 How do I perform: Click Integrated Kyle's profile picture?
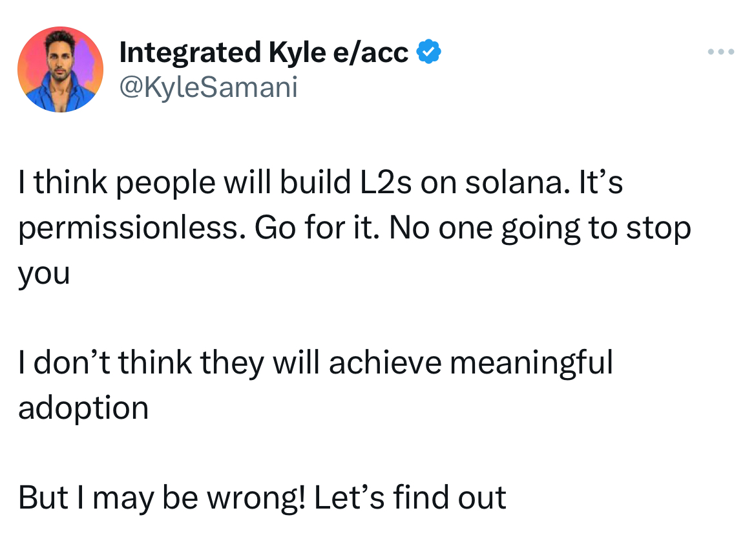[x=60, y=68]
